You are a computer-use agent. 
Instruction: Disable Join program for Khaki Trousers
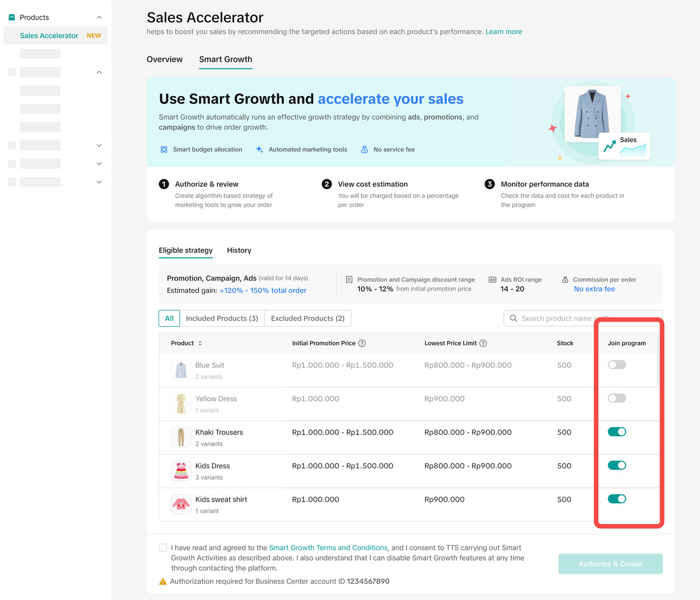[x=617, y=432]
